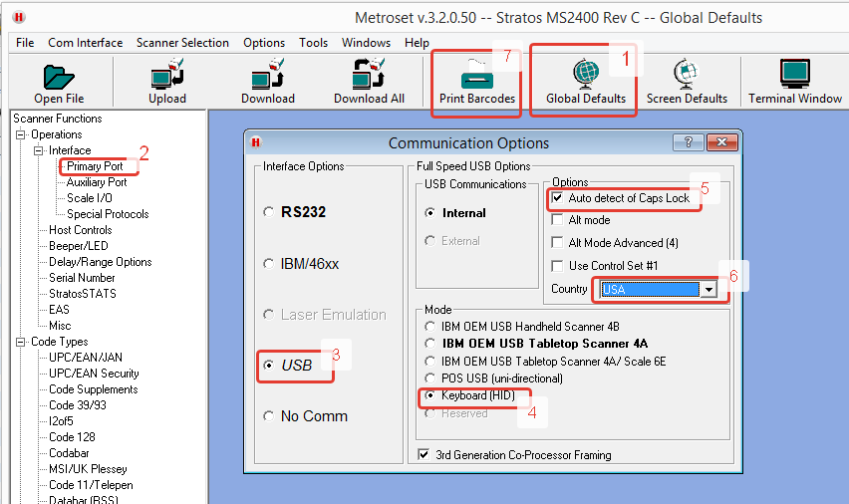Open the Terminal Window icon

795,74
